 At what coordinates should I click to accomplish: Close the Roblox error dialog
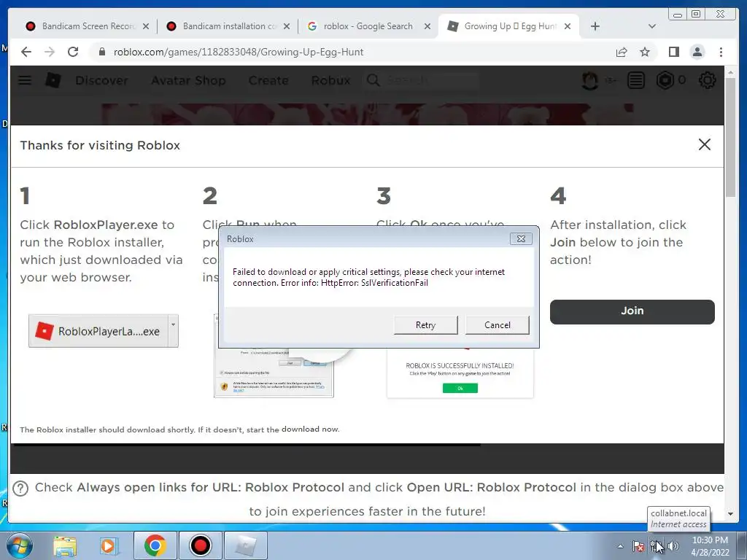[x=521, y=238]
